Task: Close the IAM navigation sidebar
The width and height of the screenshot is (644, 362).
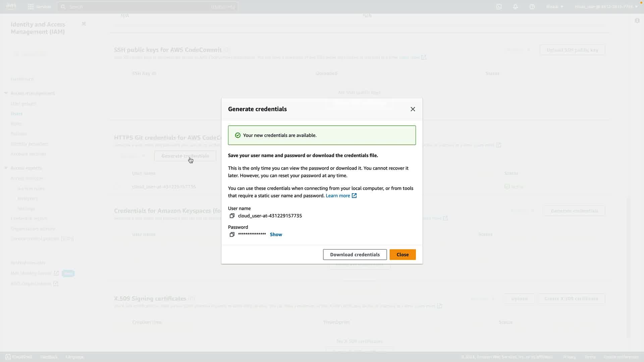Action: click(84, 24)
